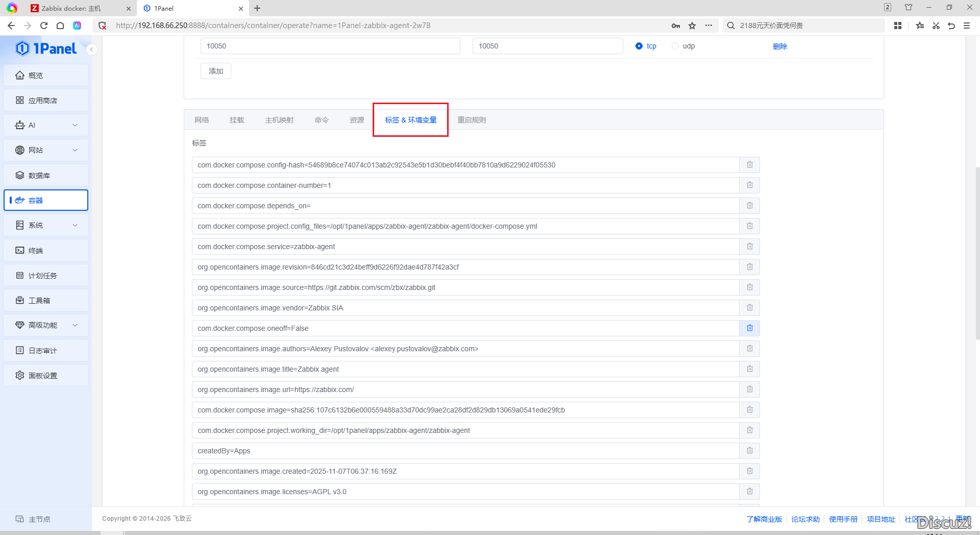This screenshot has width=980, height=535.
Task: Delete the createdBy=Apps label
Action: (x=749, y=451)
